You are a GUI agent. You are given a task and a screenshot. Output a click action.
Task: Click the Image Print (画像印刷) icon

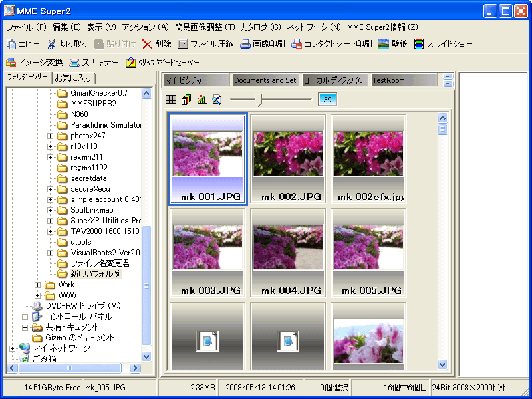coord(245,44)
